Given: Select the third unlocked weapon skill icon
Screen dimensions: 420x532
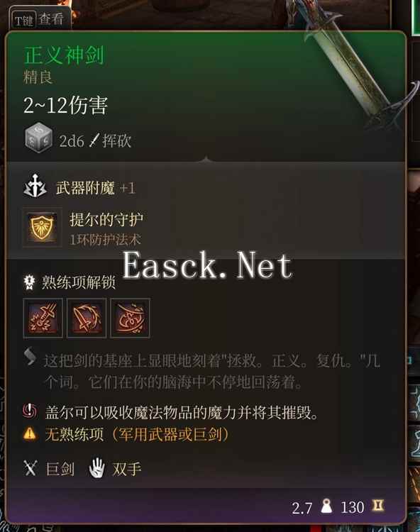Looking at the screenshot, I should (x=131, y=318).
